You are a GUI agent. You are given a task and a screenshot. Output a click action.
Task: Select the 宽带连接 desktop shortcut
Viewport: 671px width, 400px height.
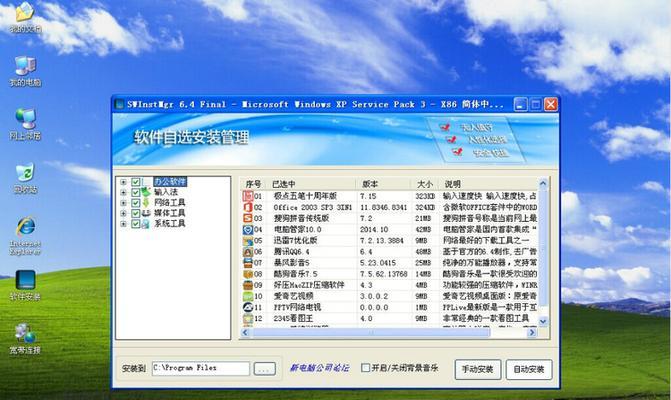coord(25,339)
